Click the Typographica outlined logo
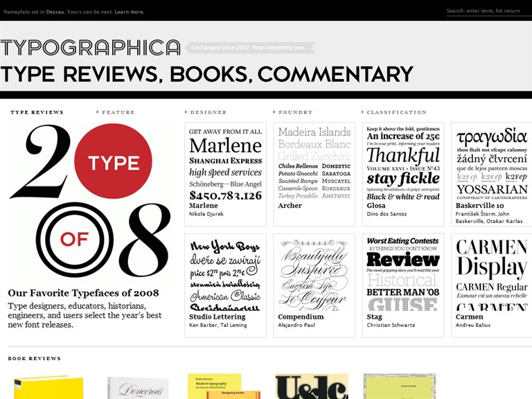The height and width of the screenshot is (399, 532). tap(90, 48)
